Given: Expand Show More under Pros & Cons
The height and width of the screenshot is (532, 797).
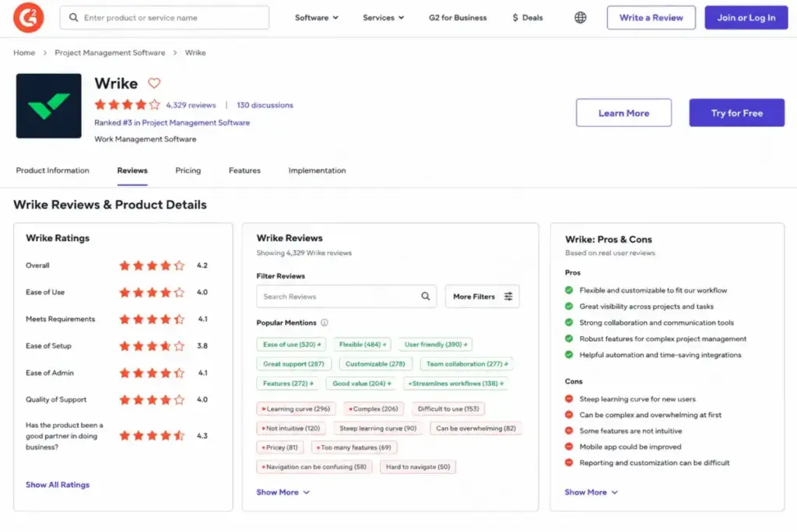Looking at the screenshot, I should pos(592,492).
